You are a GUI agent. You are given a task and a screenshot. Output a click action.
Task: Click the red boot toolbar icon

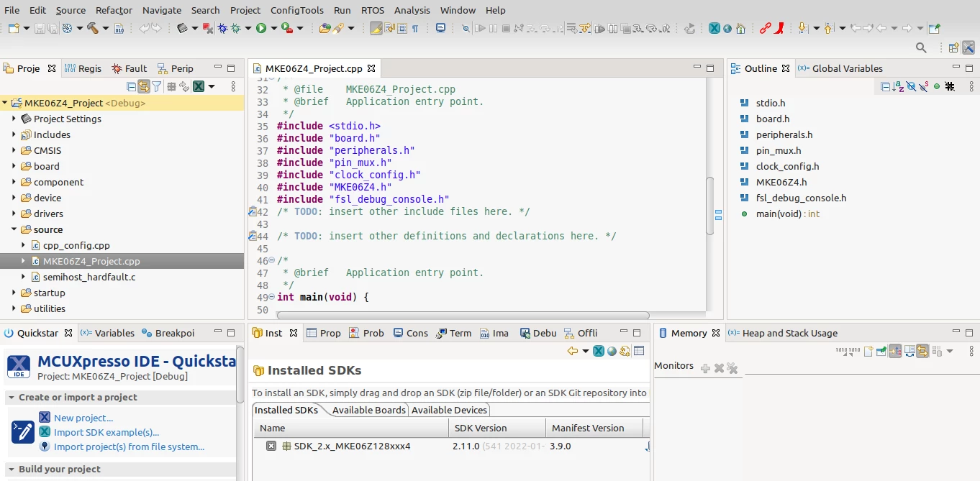pyautogui.click(x=779, y=28)
